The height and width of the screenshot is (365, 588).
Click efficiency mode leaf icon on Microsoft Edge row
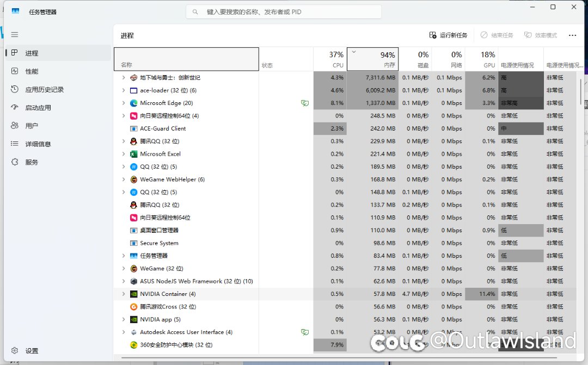tap(305, 103)
